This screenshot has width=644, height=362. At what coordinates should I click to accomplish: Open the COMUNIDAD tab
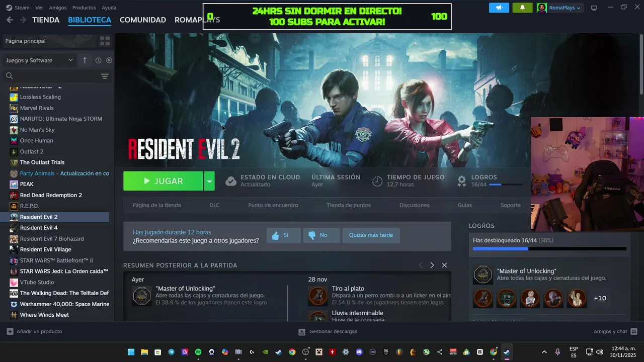point(143,20)
